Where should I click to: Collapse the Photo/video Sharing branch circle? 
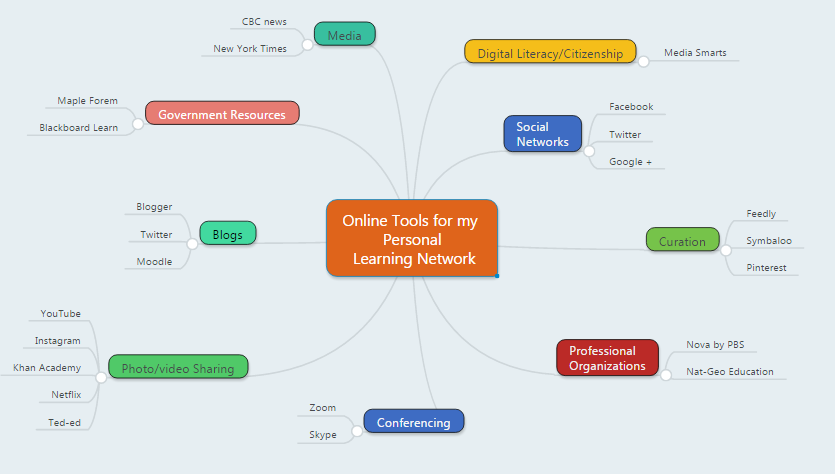(101, 378)
